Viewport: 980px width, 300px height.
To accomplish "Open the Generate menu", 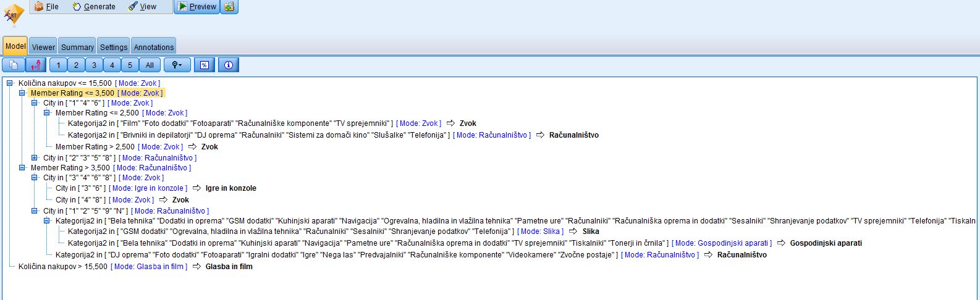I will tap(94, 7).
